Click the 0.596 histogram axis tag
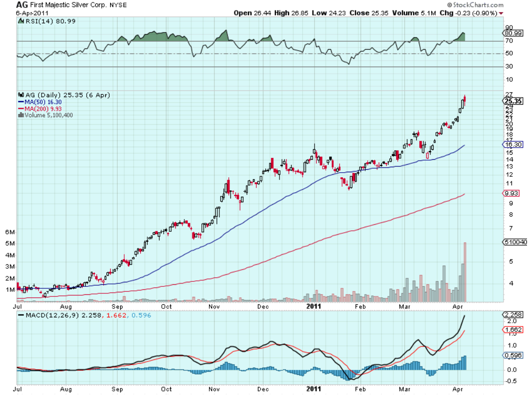The width and height of the screenshot is (532, 395). (x=512, y=355)
